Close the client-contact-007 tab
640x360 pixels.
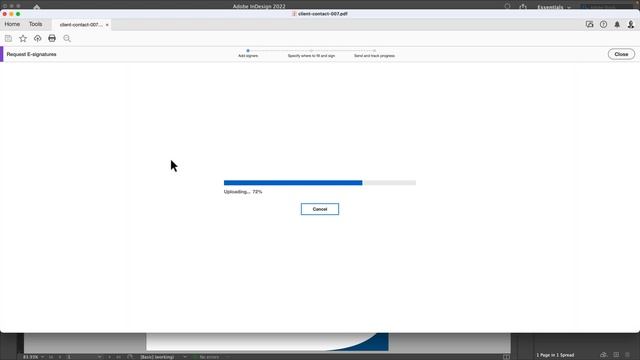(x=107, y=25)
